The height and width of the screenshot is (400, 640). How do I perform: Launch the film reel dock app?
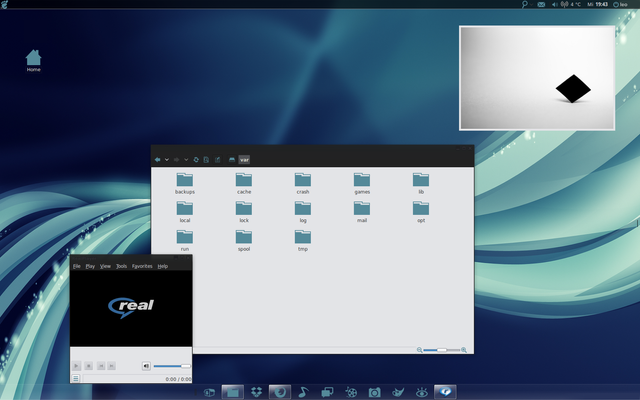tap(351, 392)
